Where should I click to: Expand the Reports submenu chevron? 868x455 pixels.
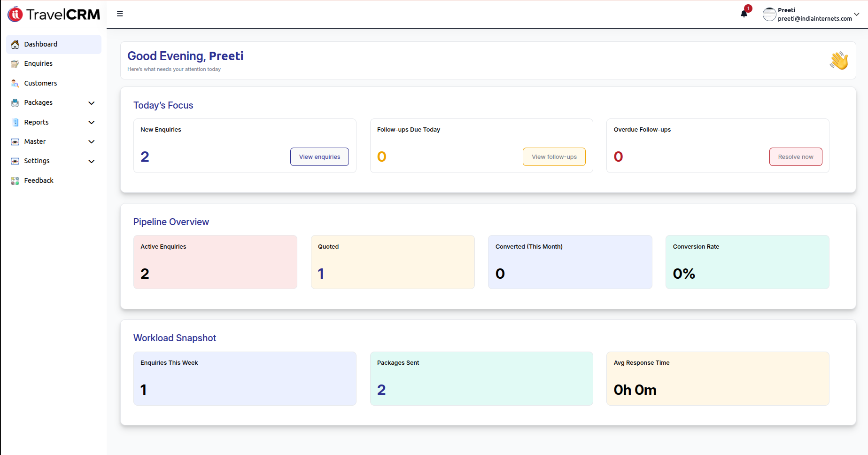(x=92, y=122)
